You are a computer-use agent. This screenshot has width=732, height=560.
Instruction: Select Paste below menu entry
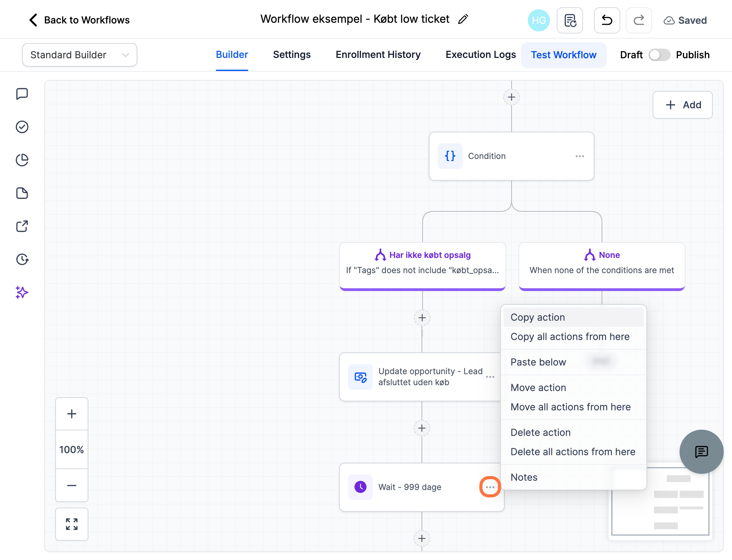573,362
